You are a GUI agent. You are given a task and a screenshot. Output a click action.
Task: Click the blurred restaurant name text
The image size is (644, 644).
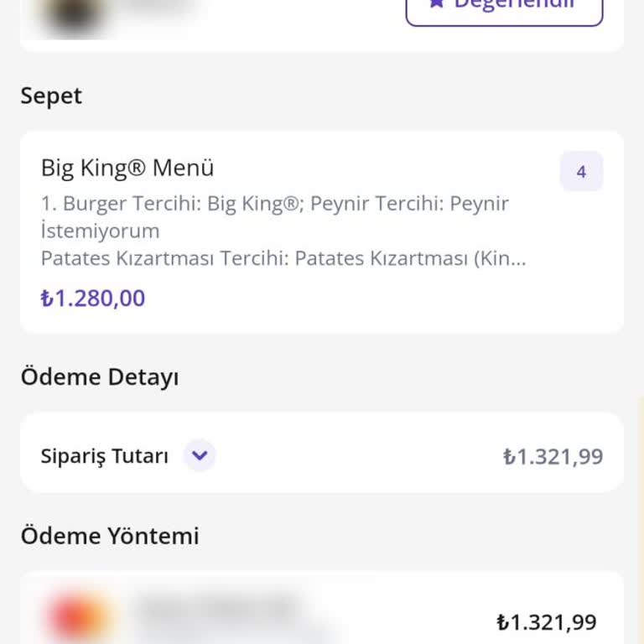click(159, 8)
